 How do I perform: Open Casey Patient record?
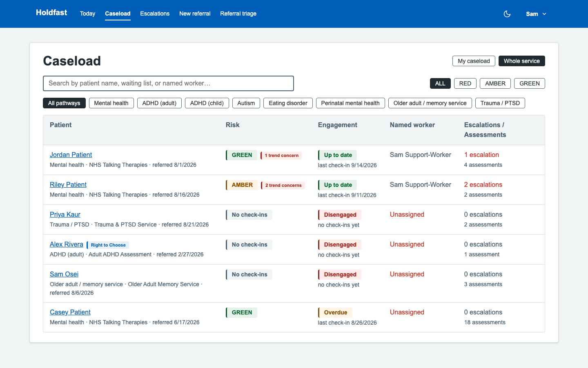pos(70,312)
